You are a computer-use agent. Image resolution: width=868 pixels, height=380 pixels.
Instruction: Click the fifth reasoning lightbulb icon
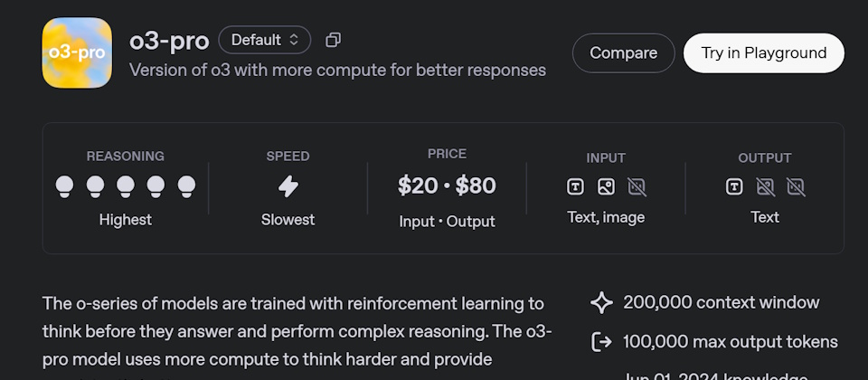(186, 186)
